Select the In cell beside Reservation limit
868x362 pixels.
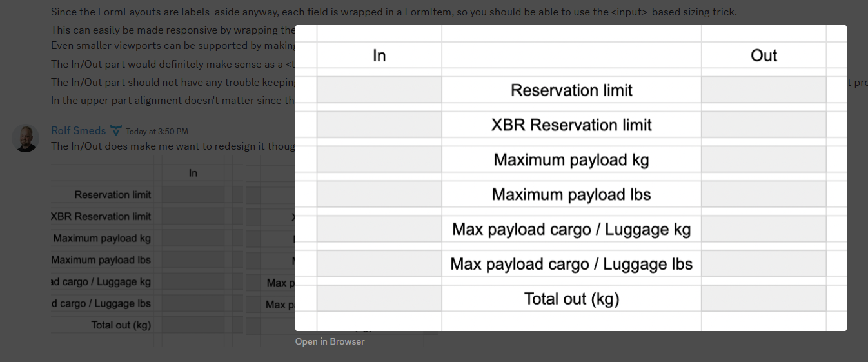pyautogui.click(x=379, y=90)
